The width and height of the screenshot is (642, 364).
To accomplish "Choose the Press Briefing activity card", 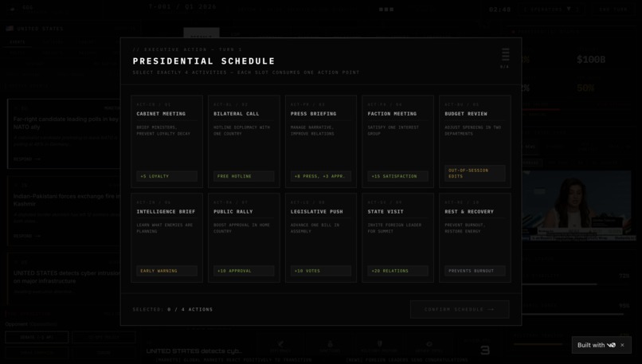I will (x=320, y=141).
